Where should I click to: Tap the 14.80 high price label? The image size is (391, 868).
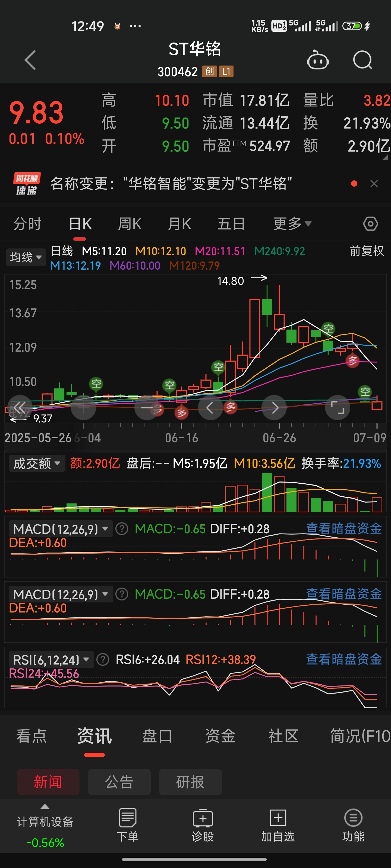[x=231, y=281]
